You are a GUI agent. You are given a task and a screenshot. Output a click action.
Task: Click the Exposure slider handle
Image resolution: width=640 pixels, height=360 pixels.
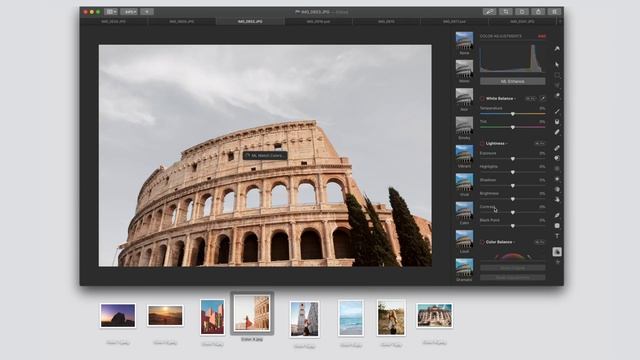coord(513,159)
